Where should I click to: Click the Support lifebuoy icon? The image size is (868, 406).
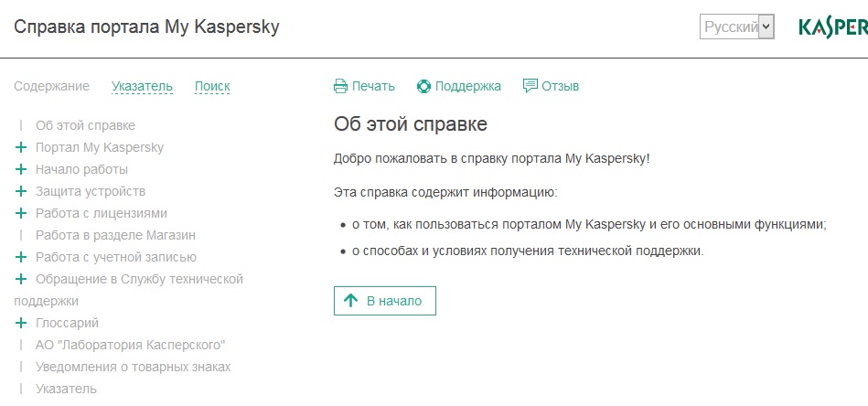pyautogui.click(x=423, y=87)
